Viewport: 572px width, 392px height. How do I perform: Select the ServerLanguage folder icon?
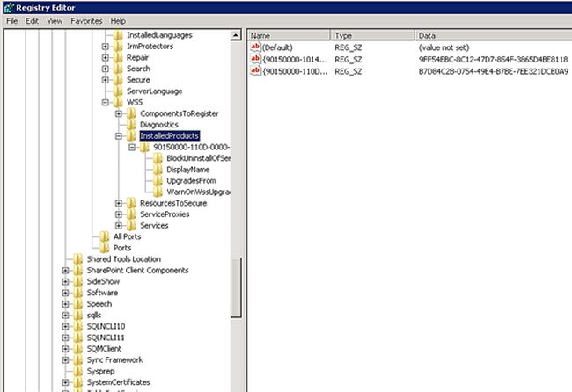tap(118, 91)
